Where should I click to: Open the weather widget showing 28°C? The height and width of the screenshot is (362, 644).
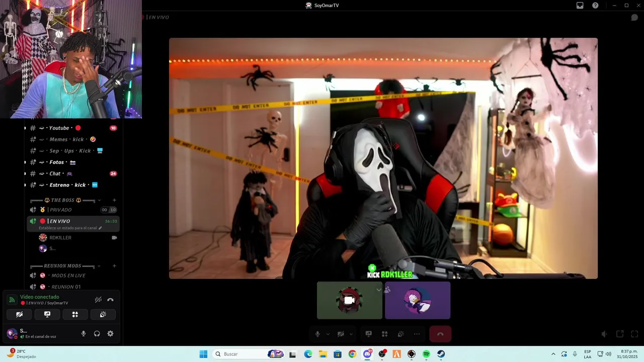click(22, 354)
